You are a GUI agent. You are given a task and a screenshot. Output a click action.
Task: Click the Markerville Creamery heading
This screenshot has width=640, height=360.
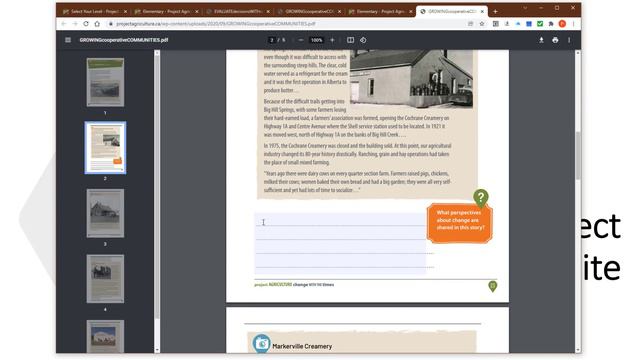(302, 346)
